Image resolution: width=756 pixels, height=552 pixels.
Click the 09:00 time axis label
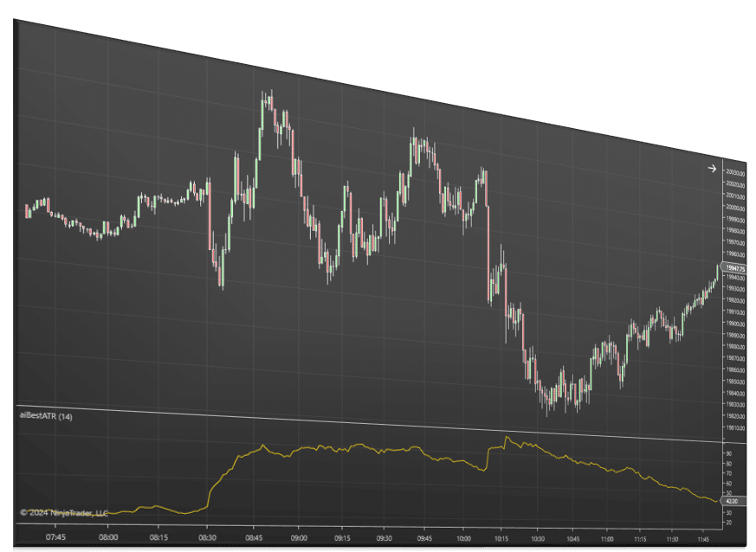click(x=299, y=537)
